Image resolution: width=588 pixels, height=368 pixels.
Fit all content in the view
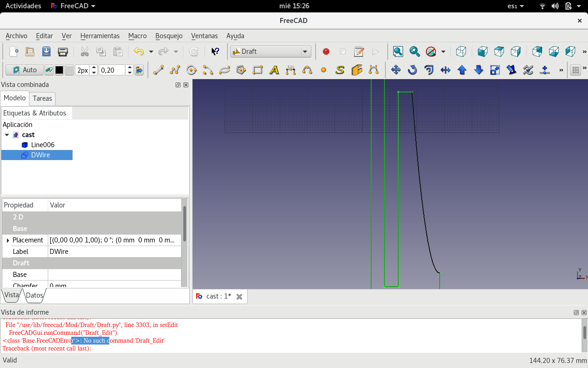pyautogui.click(x=398, y=52)
